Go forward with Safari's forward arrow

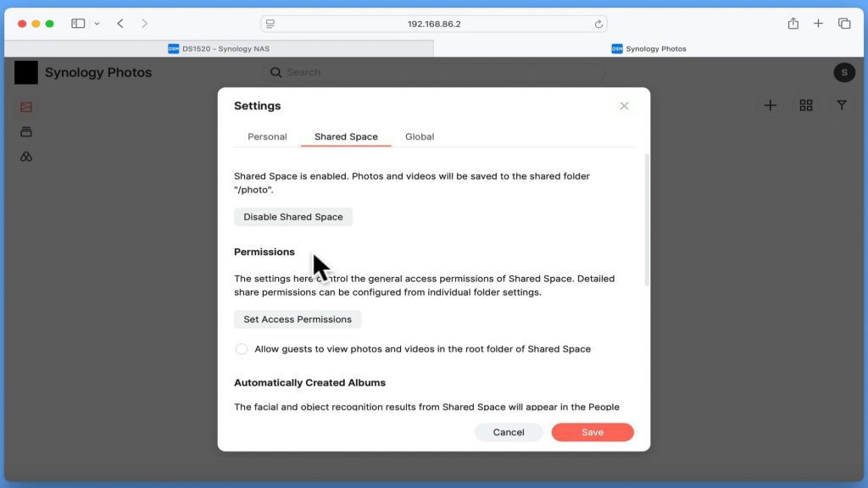coord(144,23)
